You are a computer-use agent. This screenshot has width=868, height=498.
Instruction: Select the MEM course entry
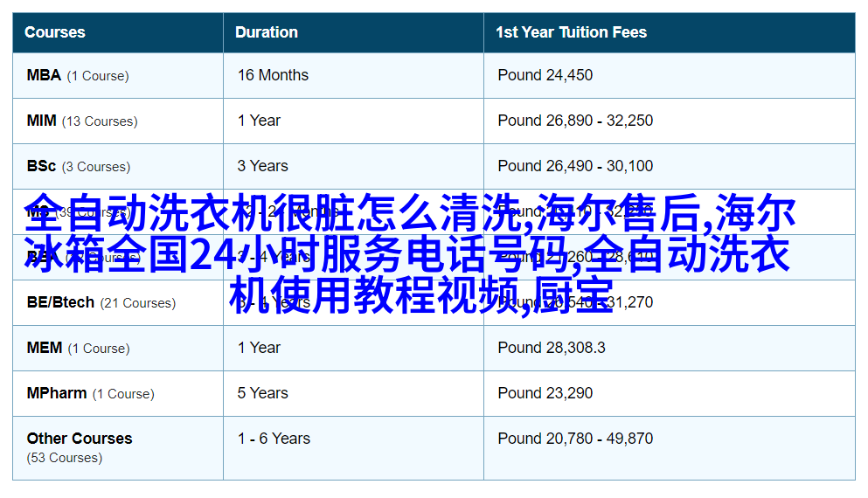click(44, 348)
